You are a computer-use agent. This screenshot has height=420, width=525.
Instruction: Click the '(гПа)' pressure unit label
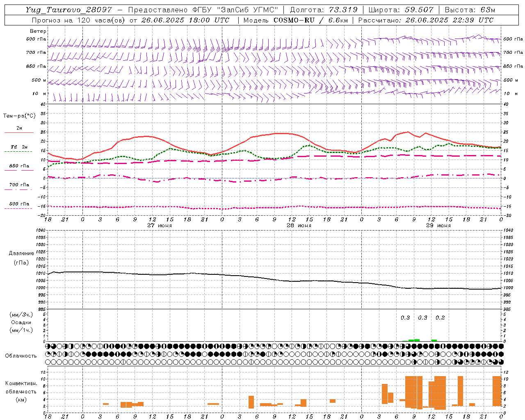pos(21,262)
